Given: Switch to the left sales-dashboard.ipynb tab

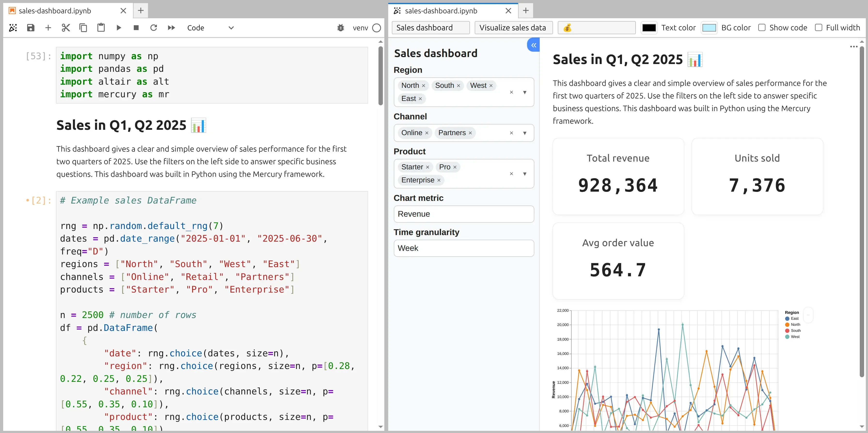Looking at the screenshot, I should pyautogui.click(x=54, y=10).
